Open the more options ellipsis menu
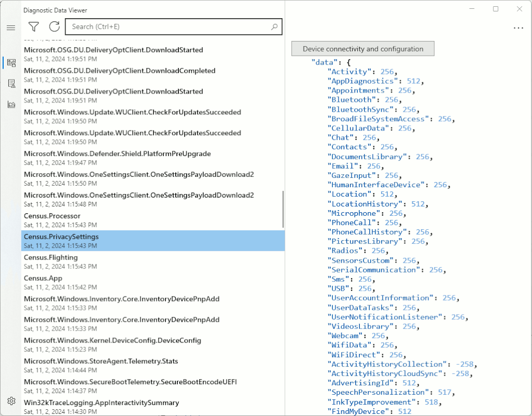 [518, 28]
